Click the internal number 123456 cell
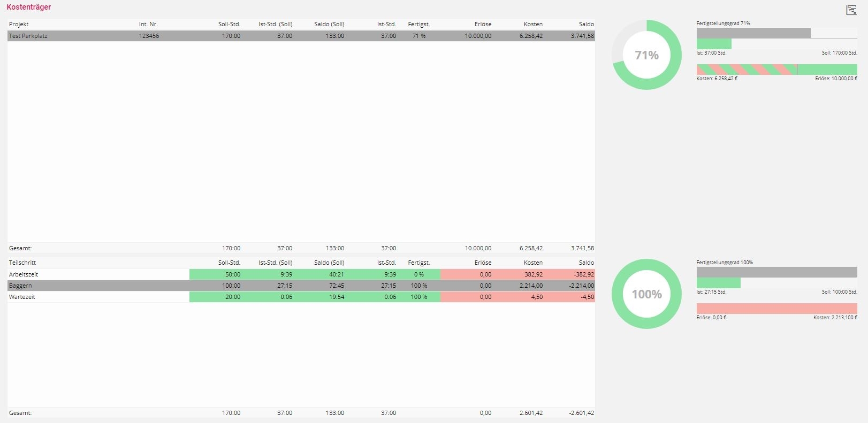Screen dimensions: 868x423 click(x=149, y=36)
